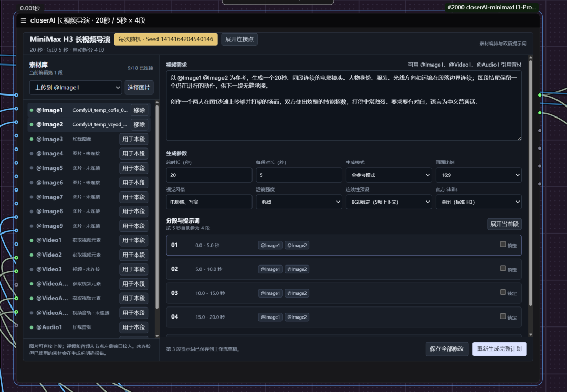Click the right panel vertical scrollbar

point(530,184)
